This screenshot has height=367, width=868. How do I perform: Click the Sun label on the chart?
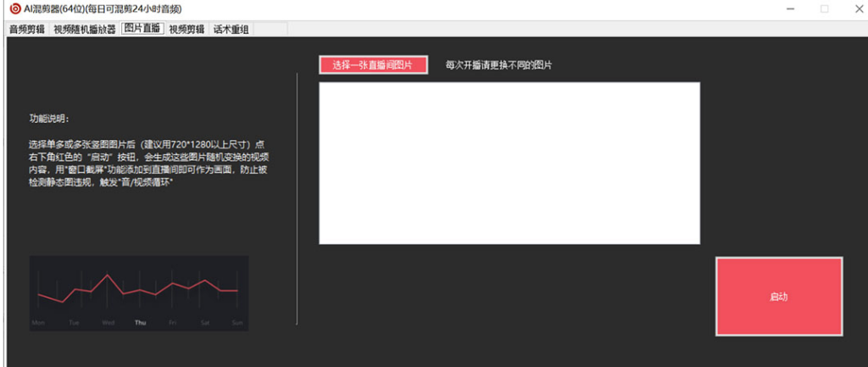pos(237,323)
